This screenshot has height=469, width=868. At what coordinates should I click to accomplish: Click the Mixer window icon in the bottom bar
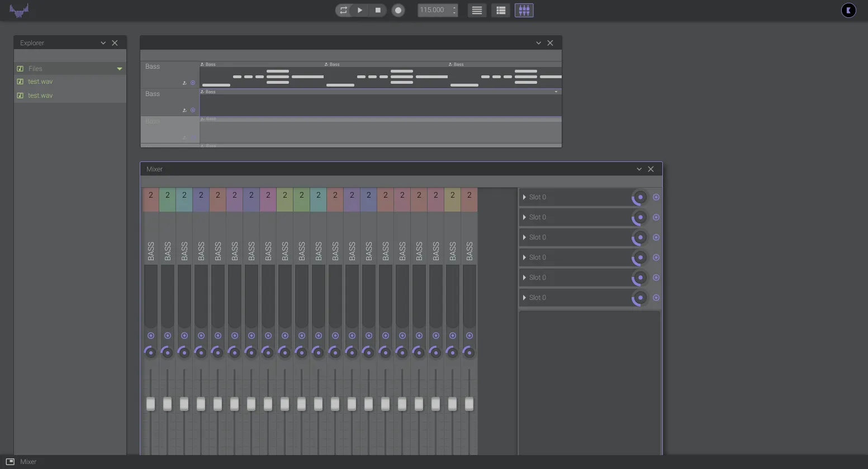10,462
